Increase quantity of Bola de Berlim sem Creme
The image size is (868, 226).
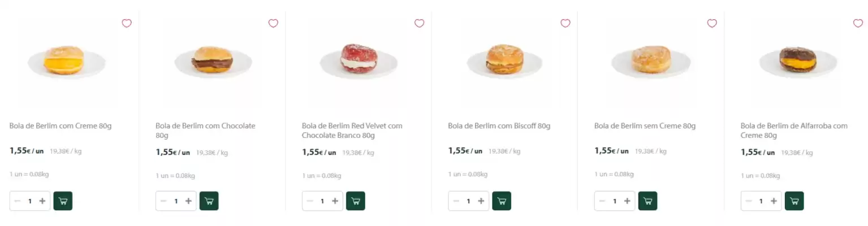(627, 201)
